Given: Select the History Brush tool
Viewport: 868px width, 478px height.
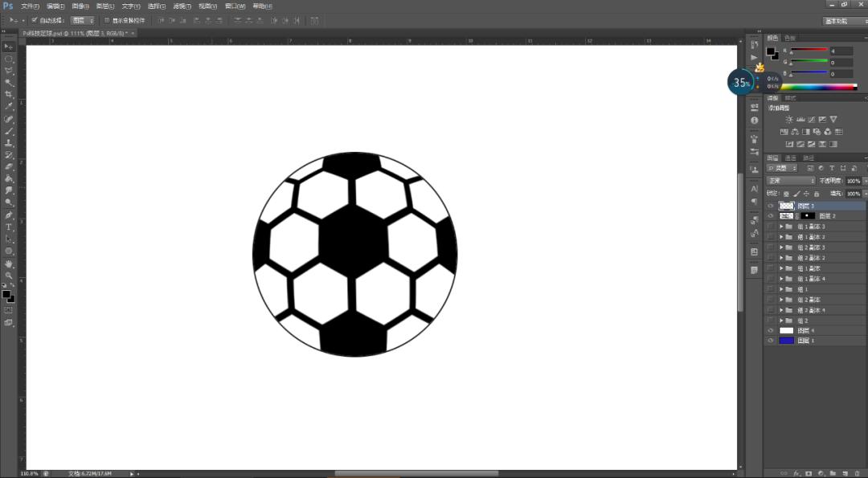Looking at the screenshot, I should pos(8,155).
